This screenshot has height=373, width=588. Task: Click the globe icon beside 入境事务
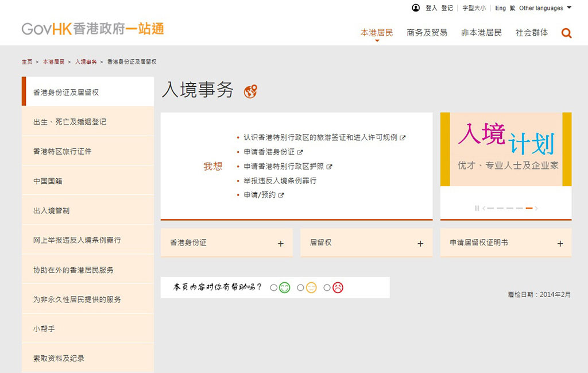(250, 91)
